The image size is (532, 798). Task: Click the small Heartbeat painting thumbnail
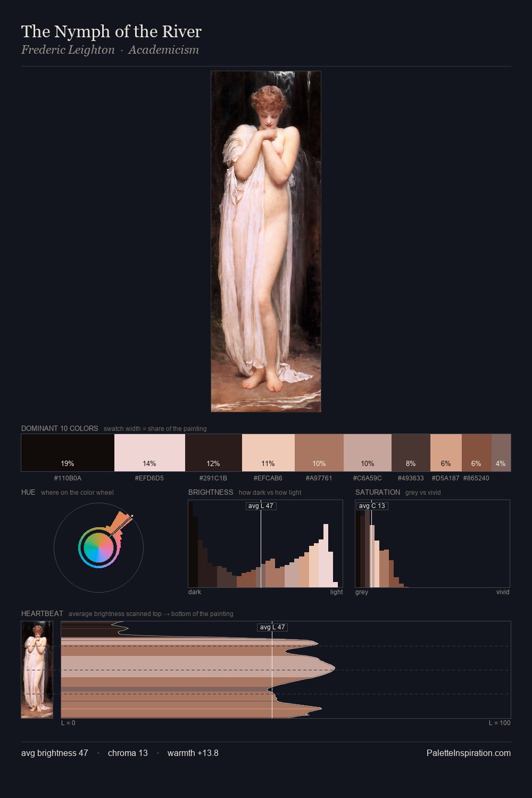tap(37, 670)
